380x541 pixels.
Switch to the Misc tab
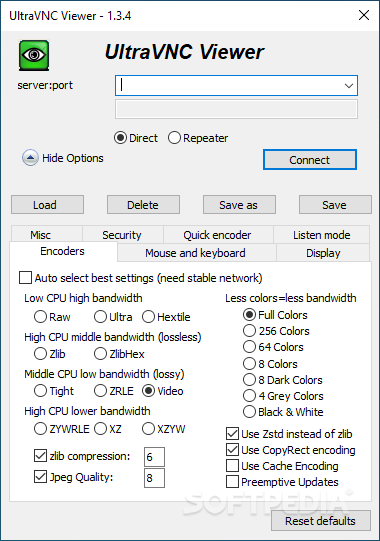47,235
